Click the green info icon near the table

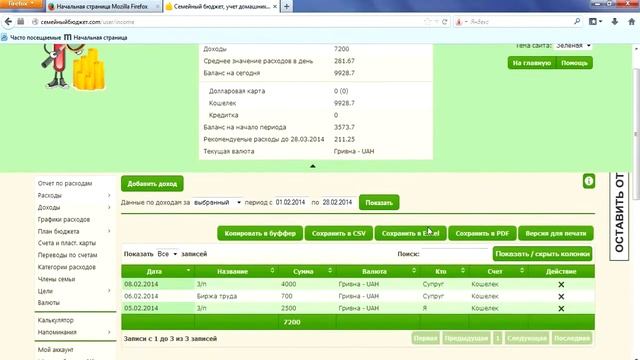pos(589,181)
